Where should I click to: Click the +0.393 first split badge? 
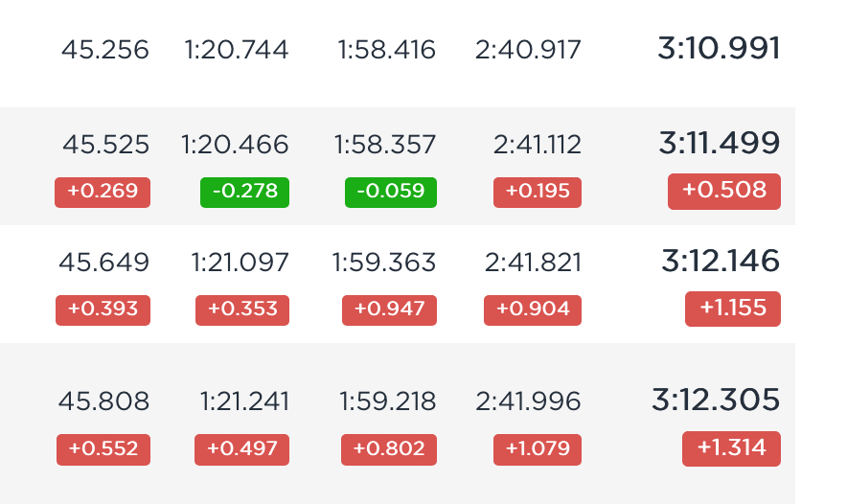point(103,310)
